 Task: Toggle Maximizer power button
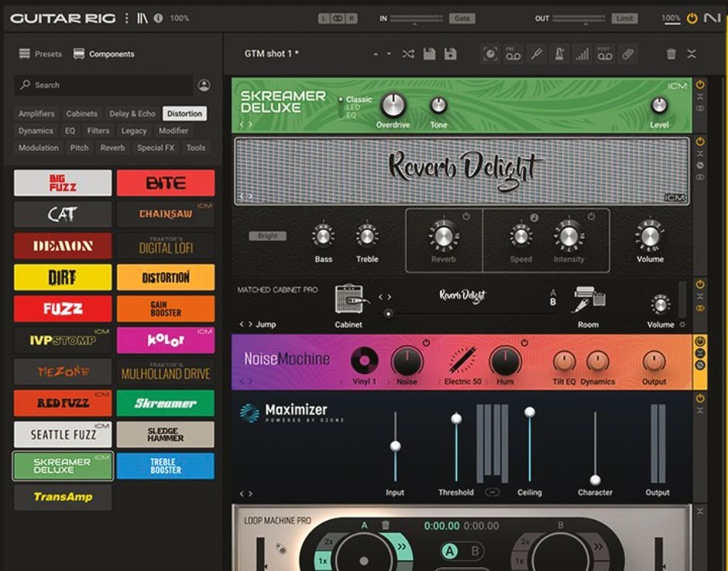pos(700,398)
